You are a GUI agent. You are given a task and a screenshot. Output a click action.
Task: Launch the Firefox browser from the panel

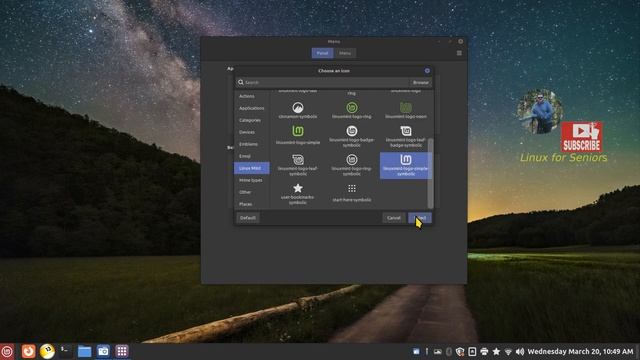point(28,351)
